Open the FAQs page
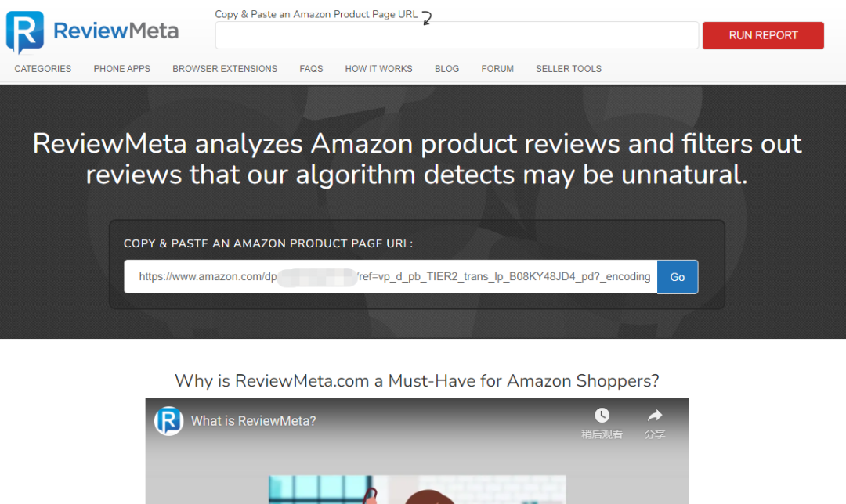The image size is (846, 504). [311, 68]
